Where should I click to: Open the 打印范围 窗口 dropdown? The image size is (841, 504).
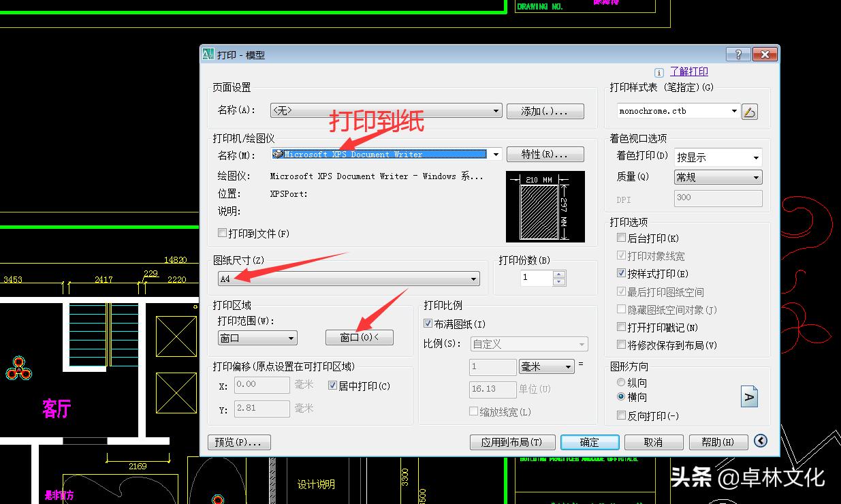pos(291,338)
